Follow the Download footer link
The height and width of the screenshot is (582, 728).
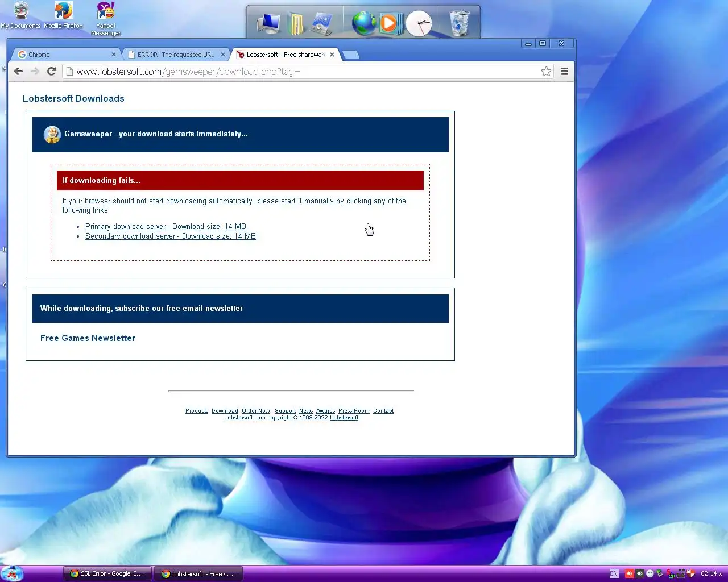(225, 411)
